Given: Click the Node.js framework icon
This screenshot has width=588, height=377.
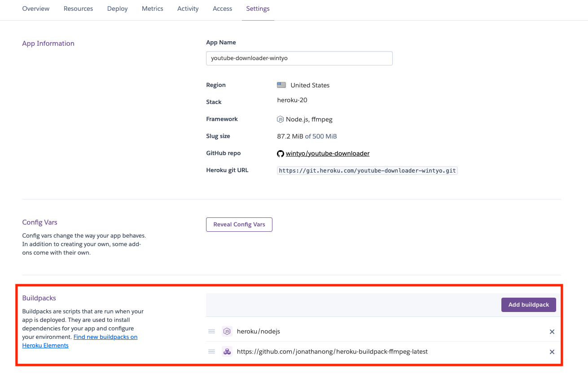Looking at the screenshot, I should pos(281,119).
